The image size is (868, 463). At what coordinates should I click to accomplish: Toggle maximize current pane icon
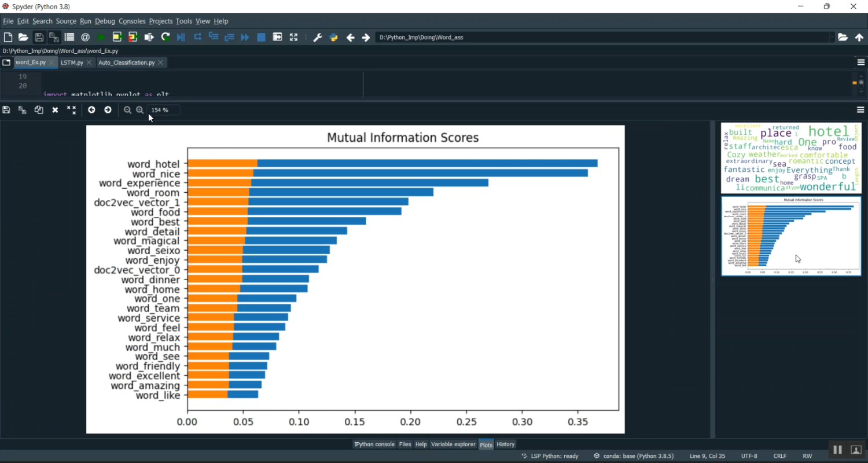[293, 38]
